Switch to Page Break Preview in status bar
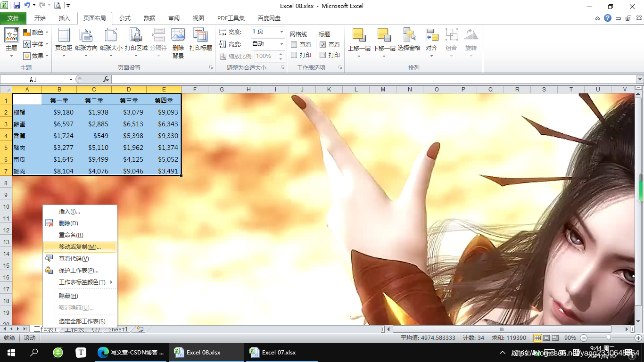This screenshot has height=362, width=644. tap(555, 338)
